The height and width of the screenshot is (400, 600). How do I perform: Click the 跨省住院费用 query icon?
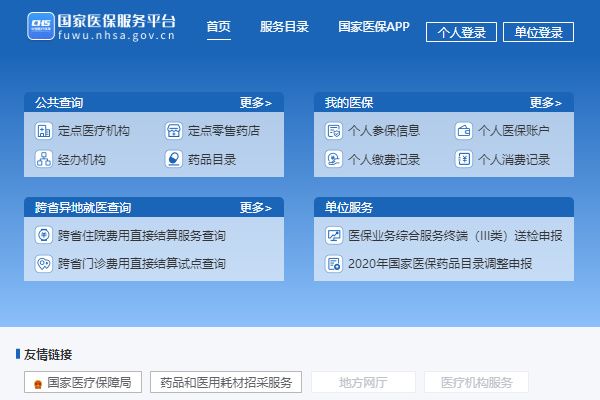coord(44,235)
